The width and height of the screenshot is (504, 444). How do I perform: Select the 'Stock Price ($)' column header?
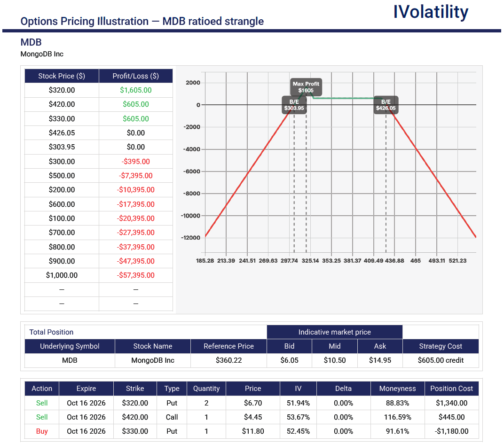coord(62,76)
